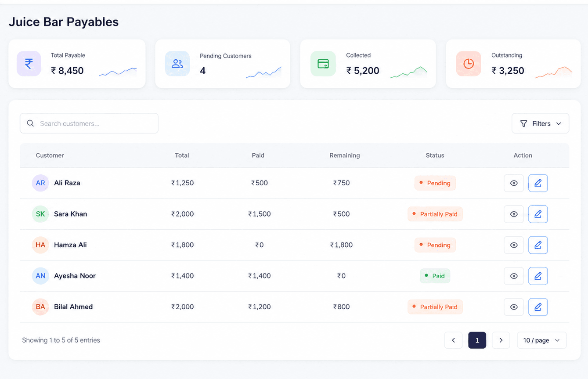Click the AR avatar for Ali Raza
This screenshot has height=379, width=588.
[40, 183]
